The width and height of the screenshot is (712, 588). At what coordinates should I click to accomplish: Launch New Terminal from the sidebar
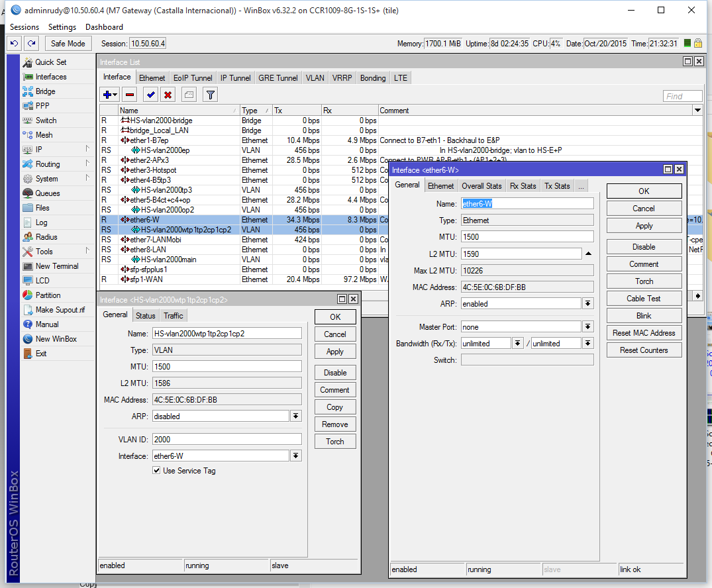click(x=57, y=266)
